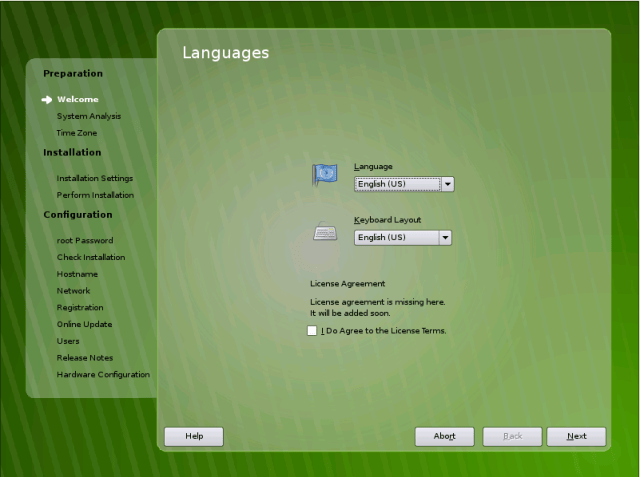Select Time Zone step in sidebar
This screenshot has height=477, width=640.
coord(77,133)
